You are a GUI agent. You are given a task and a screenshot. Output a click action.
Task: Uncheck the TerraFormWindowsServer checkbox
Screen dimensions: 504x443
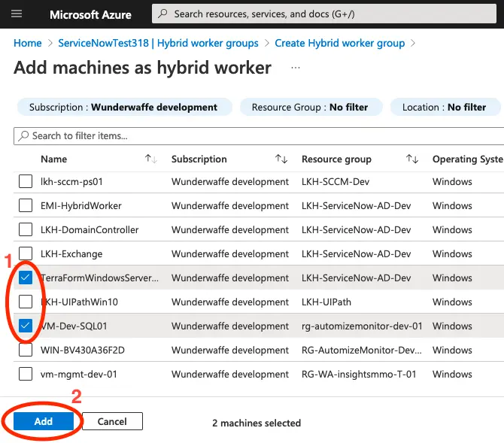[x=26, y=278]
